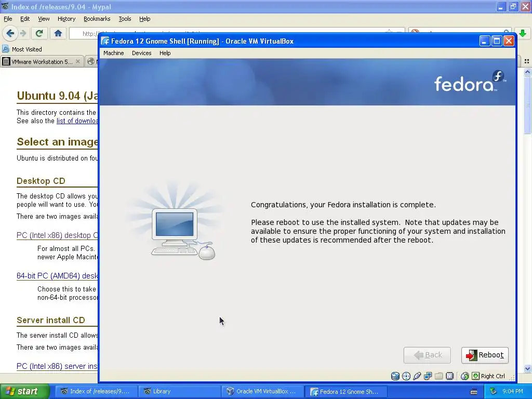Screen dimensions: 532x399
Task: Click the Reboot button in Fedora installer
Action: pos(485,355)
